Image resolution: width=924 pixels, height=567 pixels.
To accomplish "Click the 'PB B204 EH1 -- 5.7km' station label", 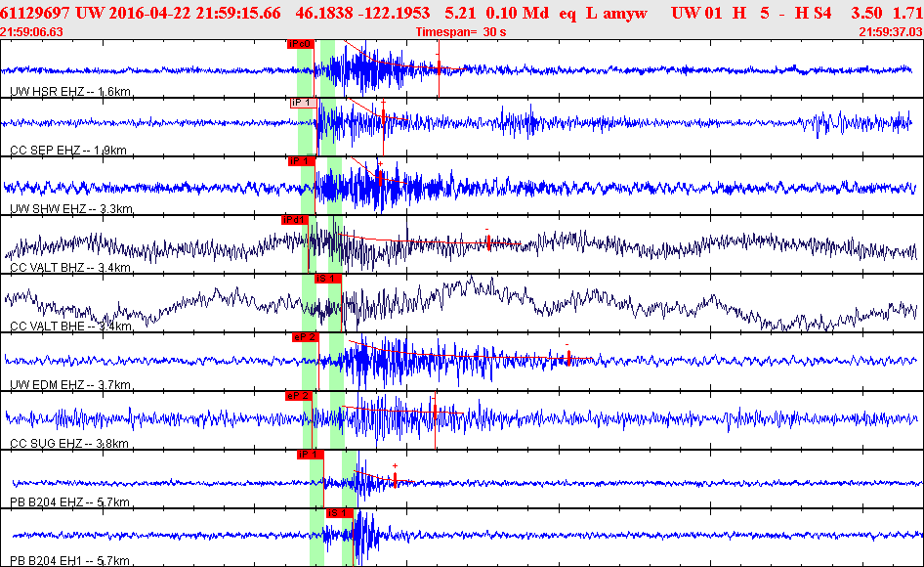I will 69,560.
